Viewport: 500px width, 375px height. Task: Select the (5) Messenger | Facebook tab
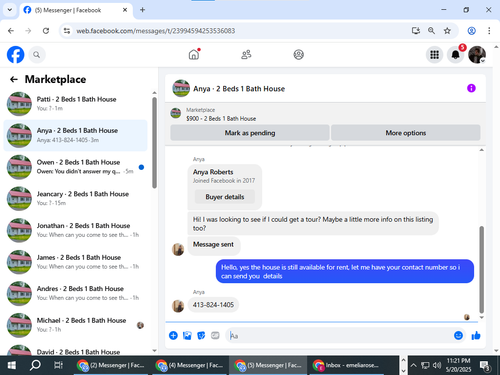click(x=76, y=10)
